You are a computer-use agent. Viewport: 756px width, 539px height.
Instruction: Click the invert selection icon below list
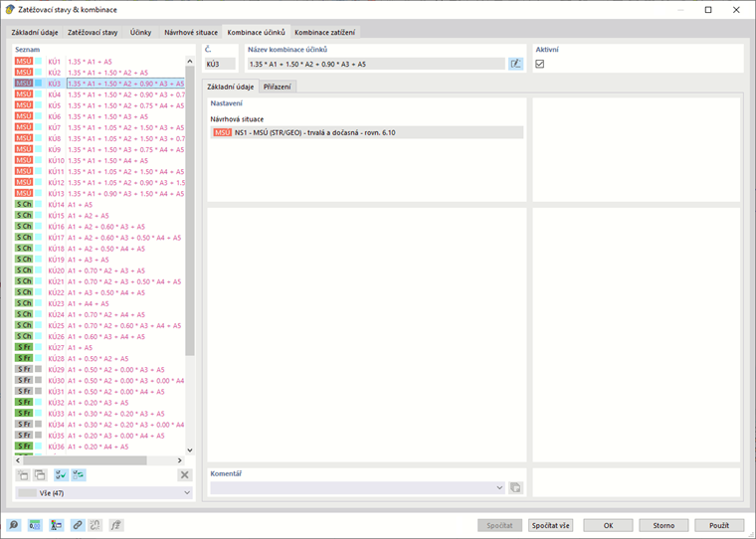point(79,475)
